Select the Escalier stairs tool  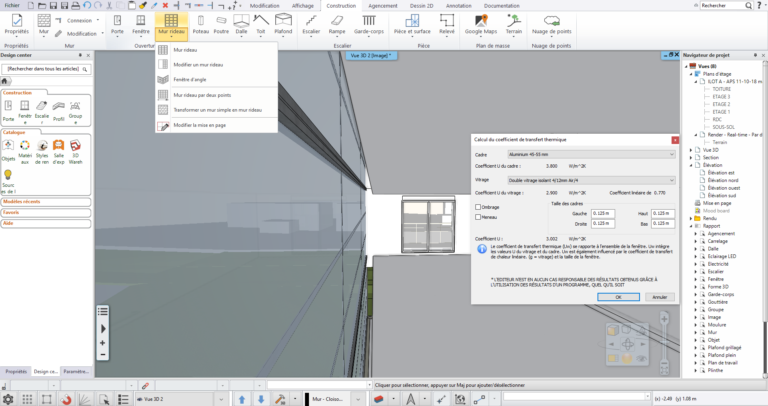point(311,24)
